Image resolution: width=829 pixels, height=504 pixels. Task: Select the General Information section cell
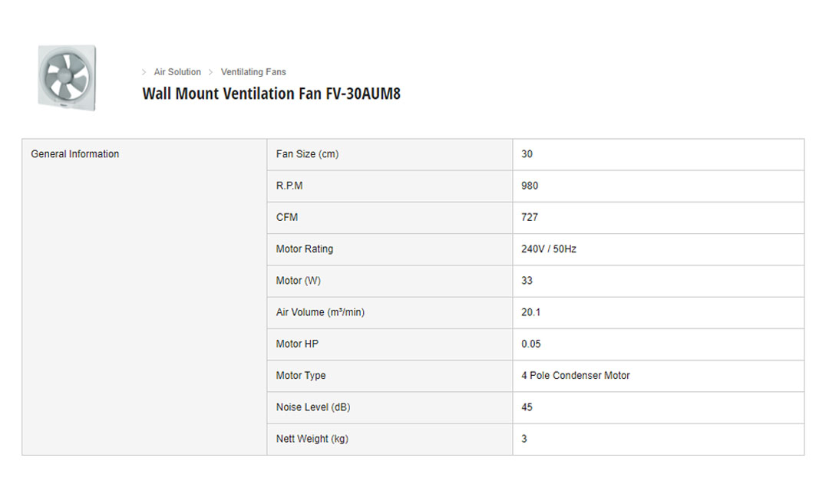tap(75, 154)
